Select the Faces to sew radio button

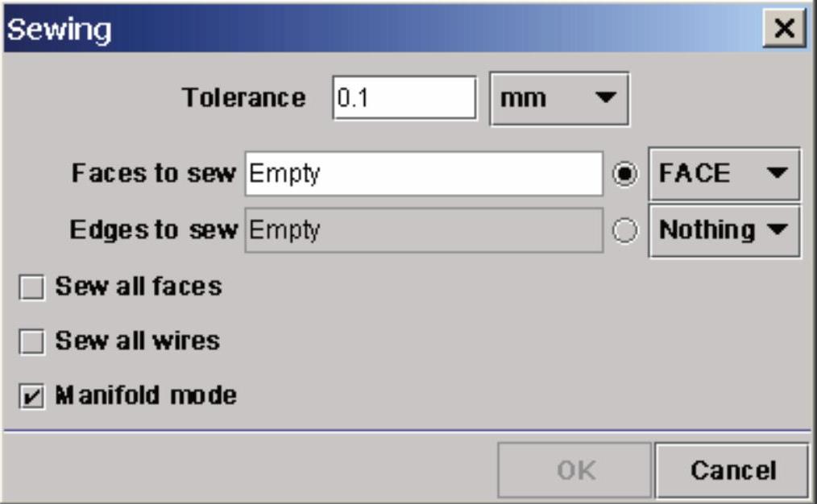tap(625, 174)
